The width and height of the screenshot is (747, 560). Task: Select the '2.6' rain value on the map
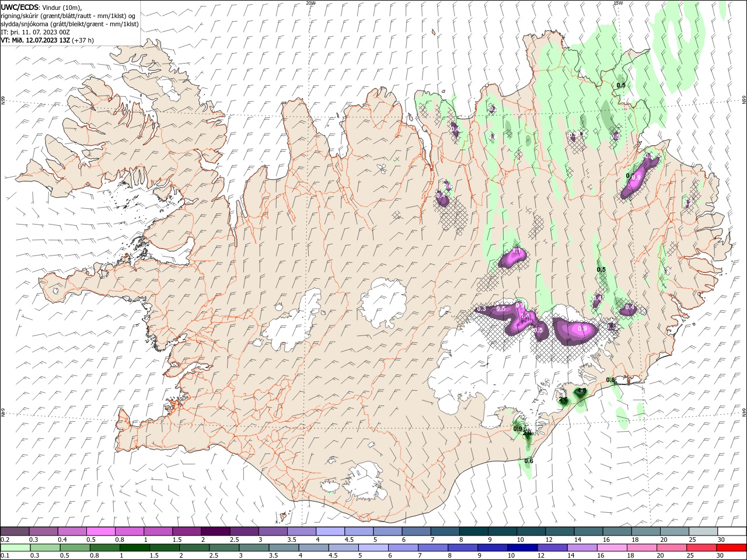(x=563, y=400)
